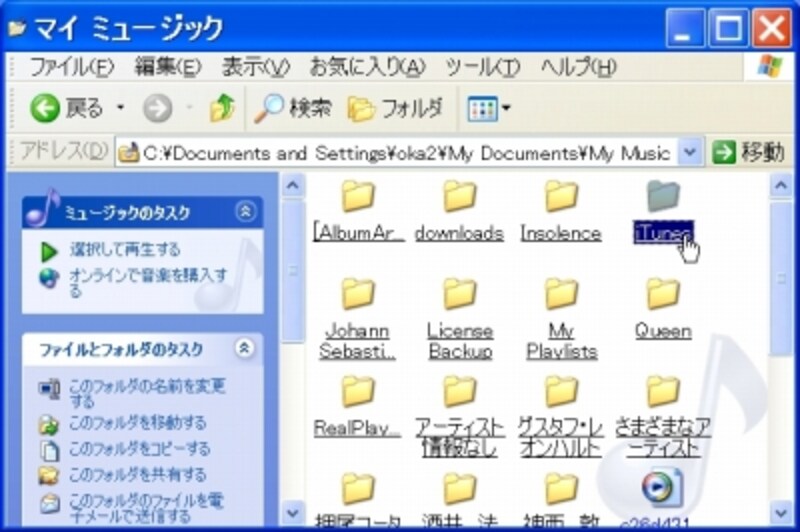The image size is (800, 532).
Task: Click the email envelope task icon
Action: 49,504
